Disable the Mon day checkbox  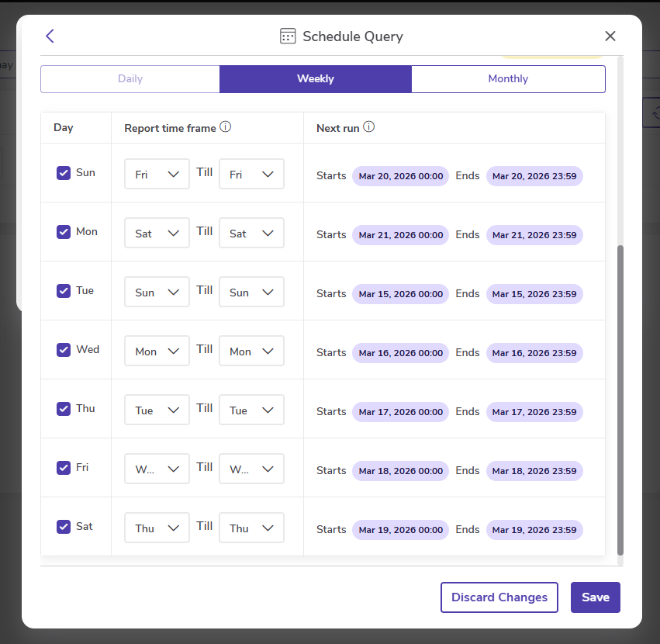64,232
